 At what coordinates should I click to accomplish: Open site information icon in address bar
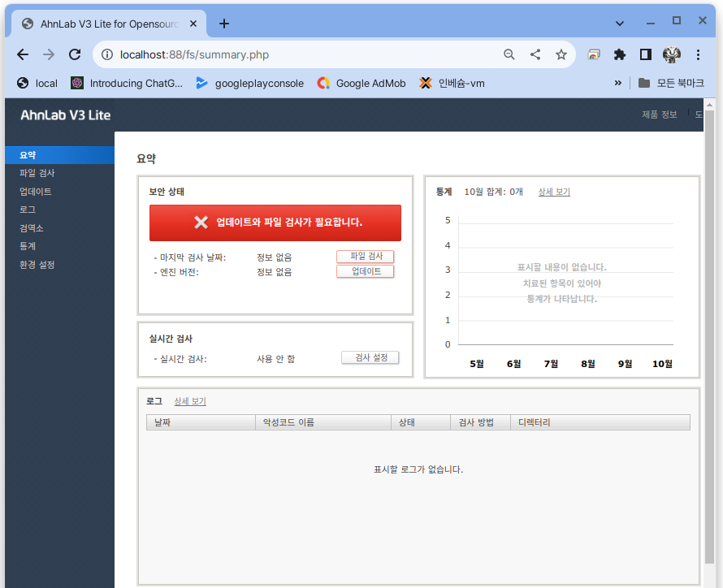tap(107, 55)
